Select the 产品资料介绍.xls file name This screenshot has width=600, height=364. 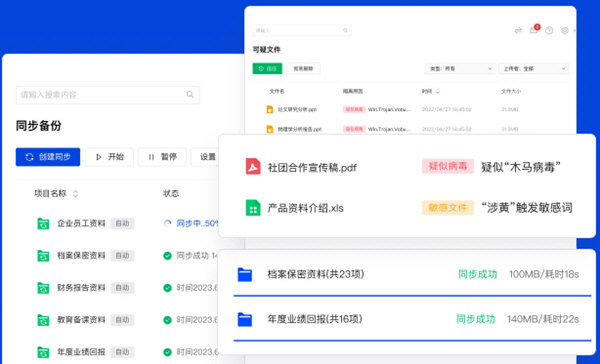tap(305, 208)
